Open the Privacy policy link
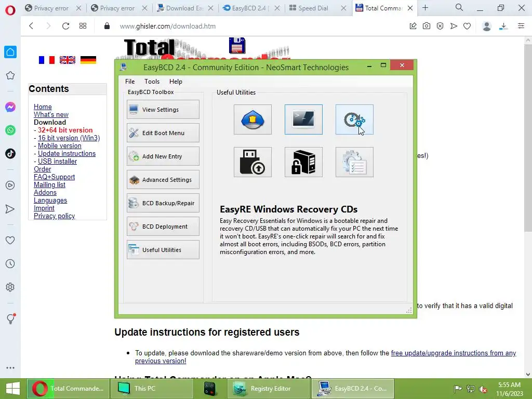532x399 pixels. pos(54,216)
